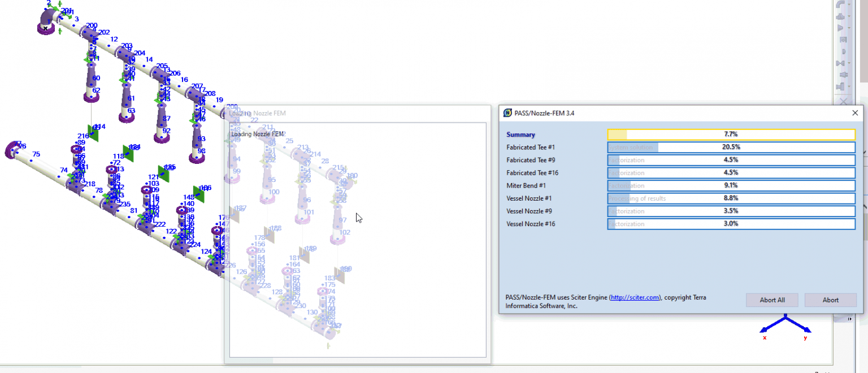Open the sciter.com hyperlink

[x=635, y=297]
